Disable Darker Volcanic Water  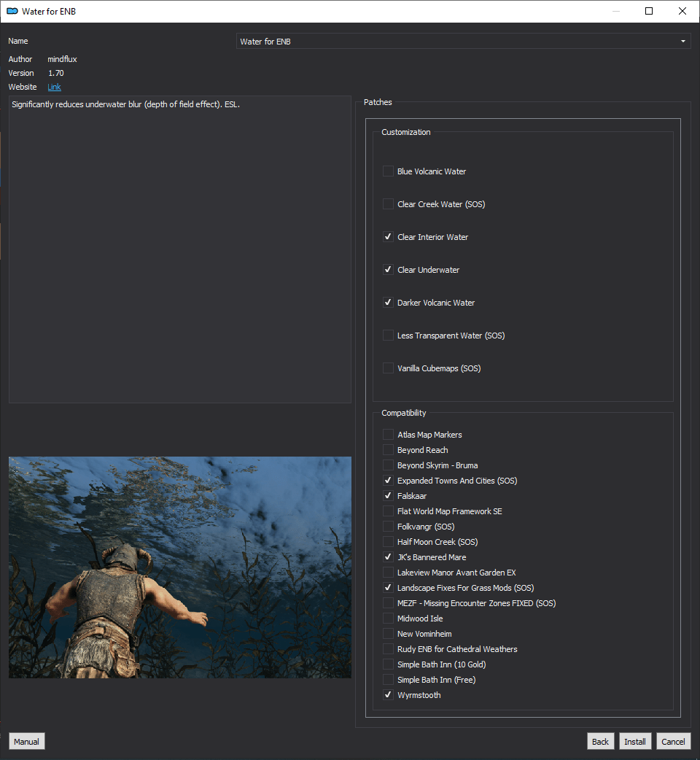(x=388, y=303)
